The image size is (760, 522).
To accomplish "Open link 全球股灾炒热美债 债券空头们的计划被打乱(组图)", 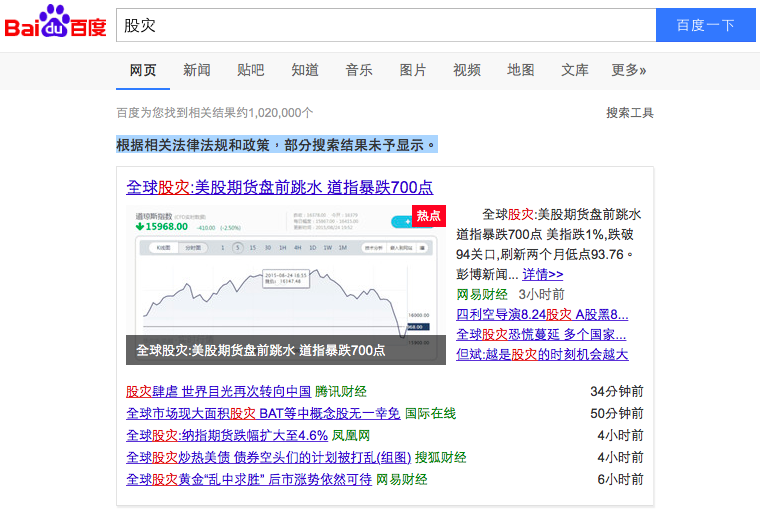I will [269, 458].
